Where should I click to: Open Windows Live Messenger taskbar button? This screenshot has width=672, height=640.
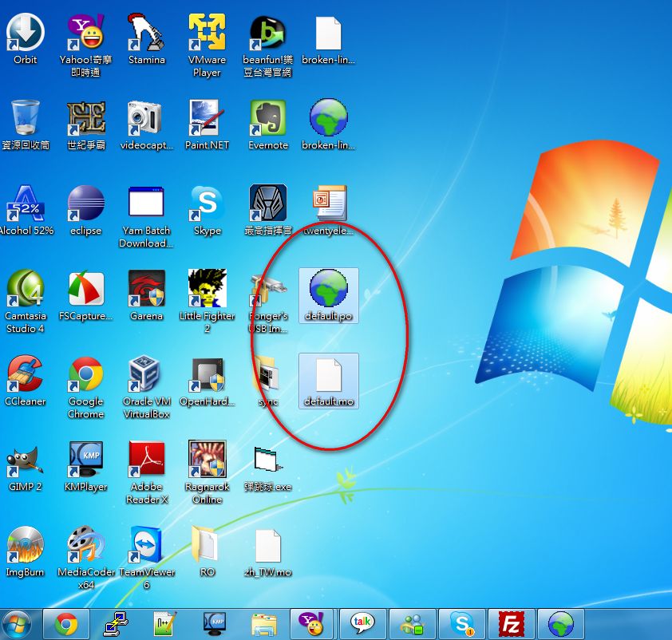pyautogui.click(x=412, y=624)
